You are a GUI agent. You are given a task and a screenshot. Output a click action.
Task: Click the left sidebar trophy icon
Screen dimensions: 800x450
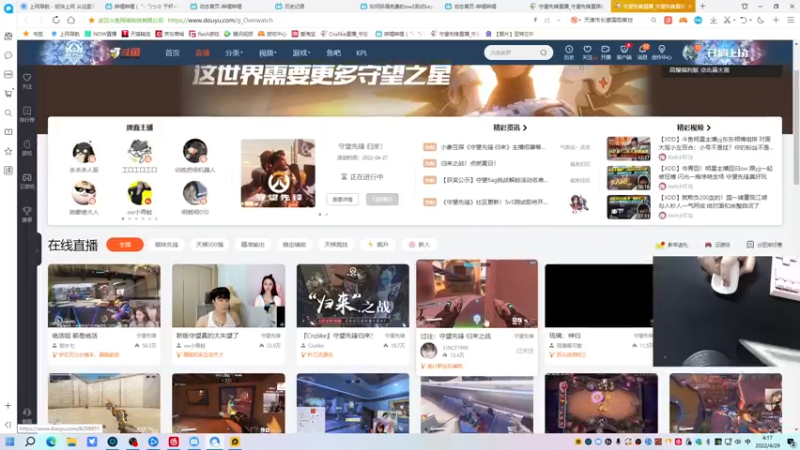pyautogui.click(x=27, y=213)
